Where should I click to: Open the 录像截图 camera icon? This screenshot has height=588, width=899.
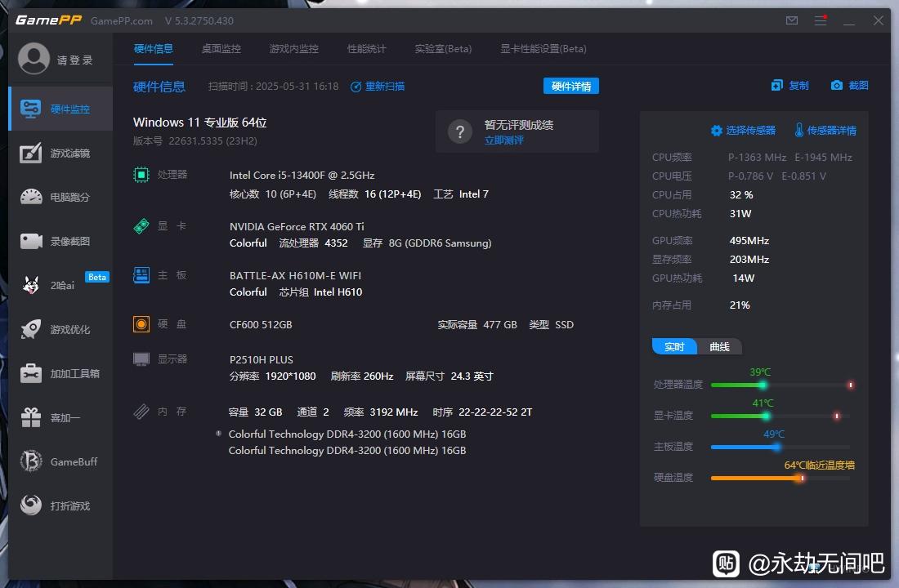pyautogui.click(x=31, y=241)
